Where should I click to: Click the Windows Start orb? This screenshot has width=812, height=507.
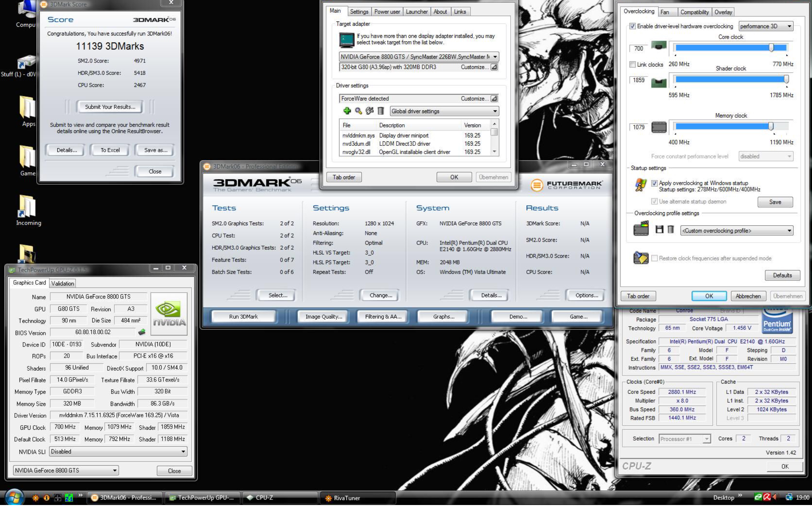tap(14, 497)
